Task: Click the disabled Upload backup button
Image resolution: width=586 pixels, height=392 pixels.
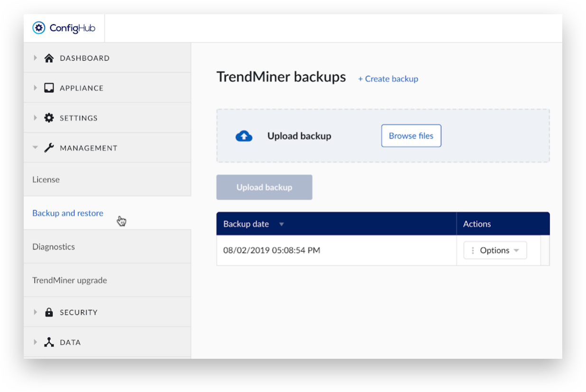Action: pos(264,187)
